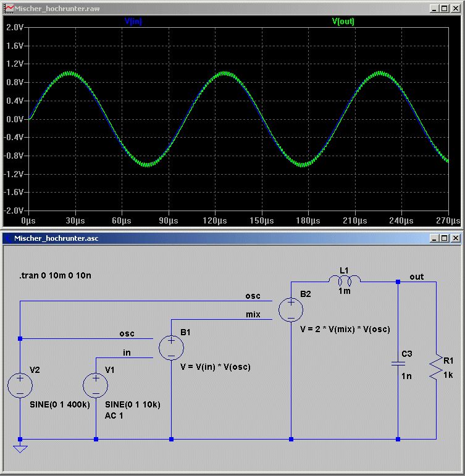Close the Mischer_hochrunter.asc schematic window
The height and width of the screenshot is (476, 465).
[456, 238]
